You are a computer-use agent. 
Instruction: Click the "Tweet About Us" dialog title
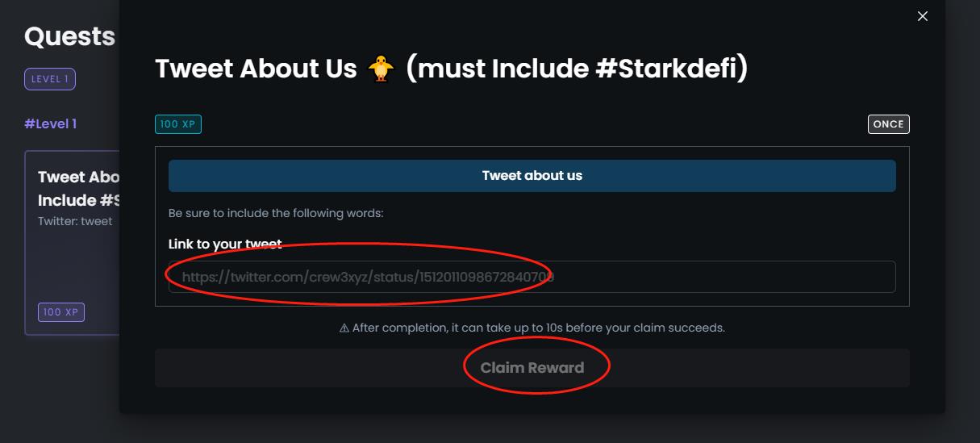(256, 69)
